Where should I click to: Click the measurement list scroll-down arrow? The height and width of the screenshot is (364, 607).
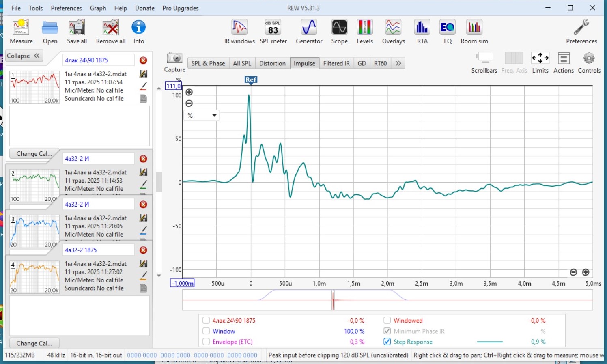pos(159,276)
